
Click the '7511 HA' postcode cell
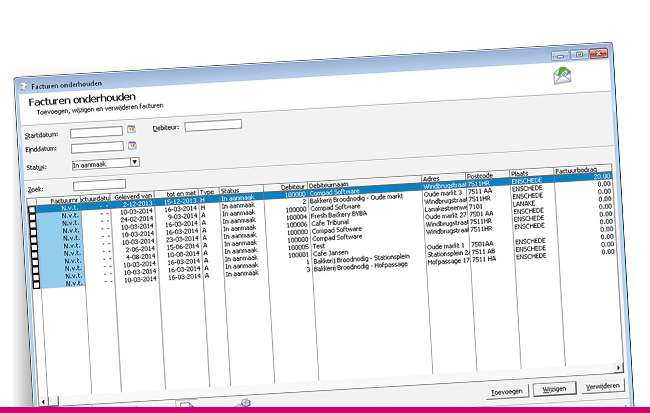[x=484, y=259]
